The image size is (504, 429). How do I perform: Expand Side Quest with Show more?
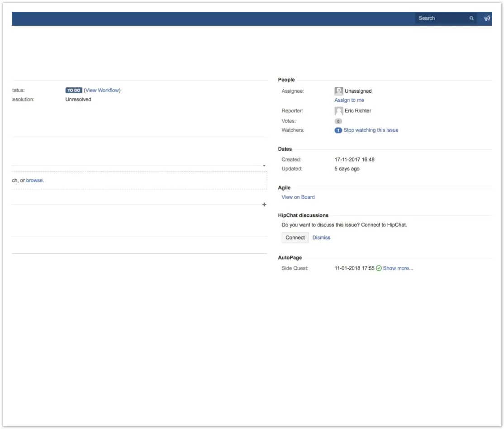pyautogui.click(x=398, y=268)
